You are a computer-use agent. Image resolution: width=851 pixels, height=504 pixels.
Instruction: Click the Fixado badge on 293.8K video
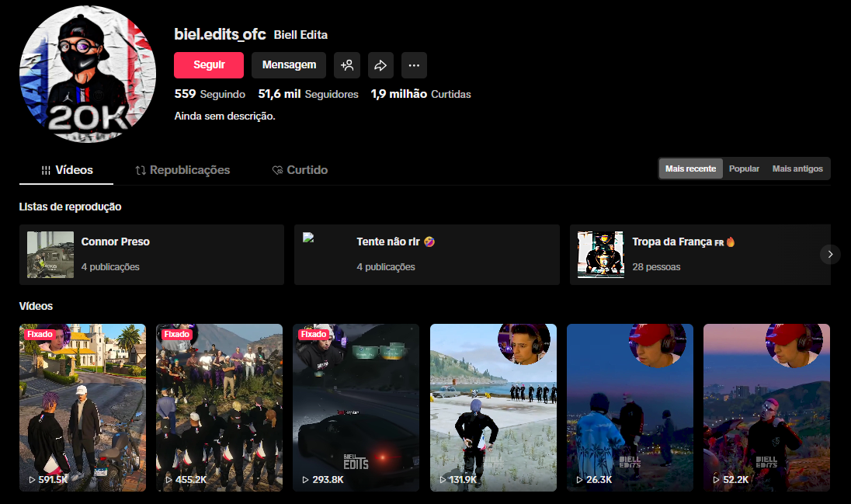pyautogui.click(x=314, y=335)
